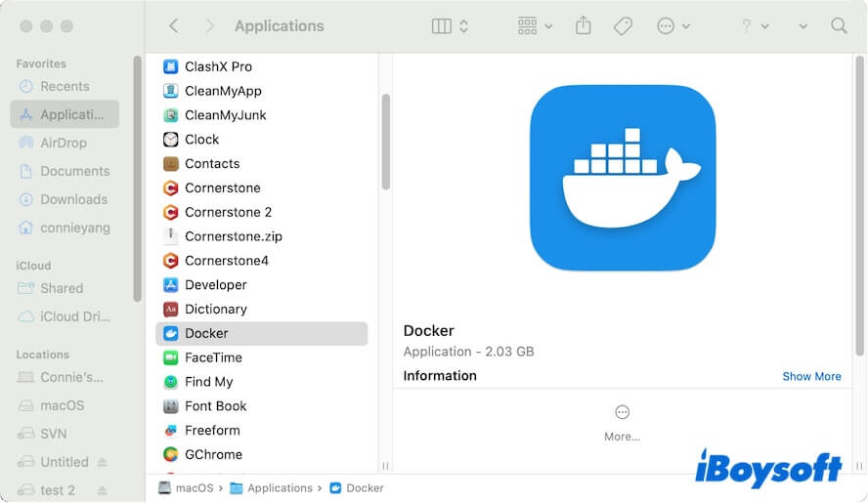Open the grouping options grid icon
Viewport: 868px width, 503px height.
[x=527, y=26]
